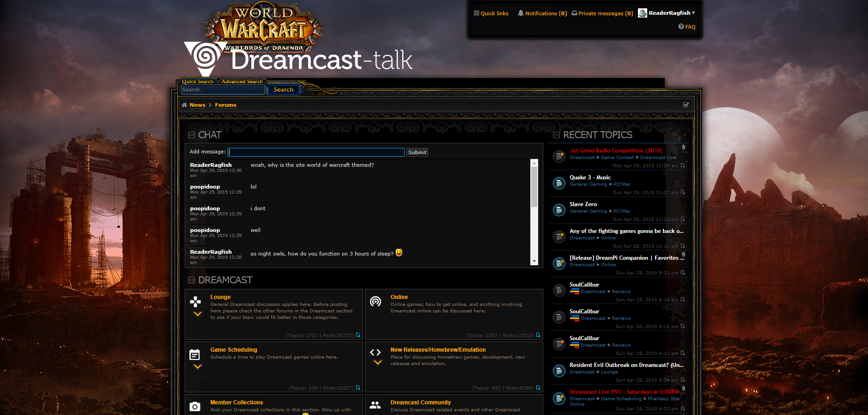Expand Lounge subforums chevron
868x415 pixels.
pyautogui.click(x=197, y=314)
